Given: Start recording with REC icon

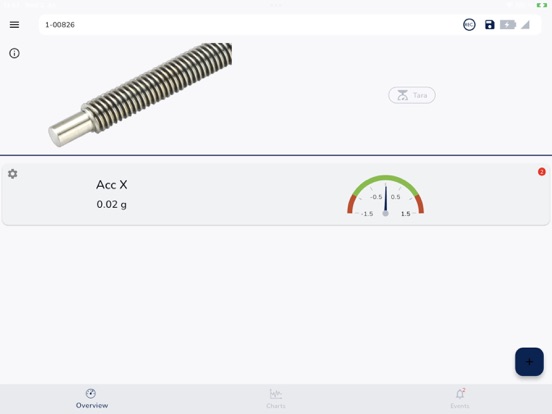Looking at the screenshot, I should tap(469, 25).
